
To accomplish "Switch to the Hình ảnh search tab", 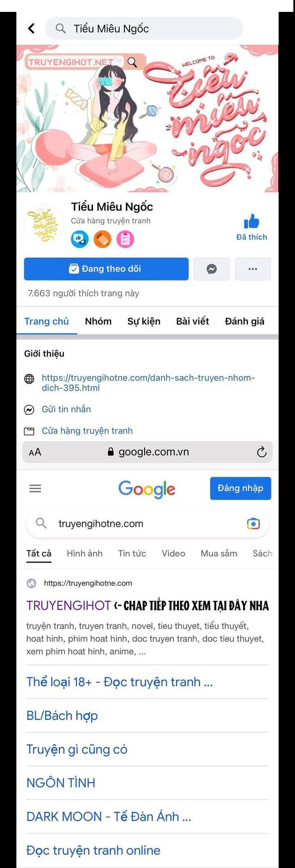I will point(85,554).
